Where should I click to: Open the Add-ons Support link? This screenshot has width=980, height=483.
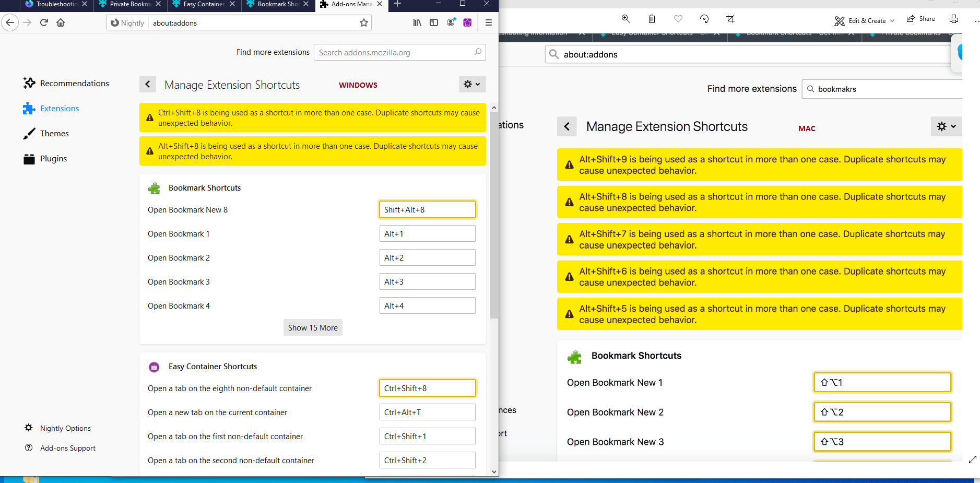tap(68, 448)
